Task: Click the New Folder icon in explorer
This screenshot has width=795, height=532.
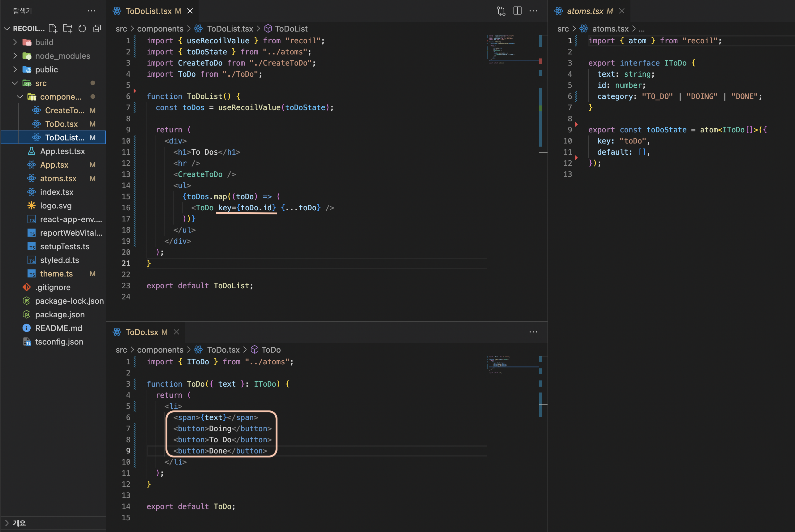Action: tap(67, 28)
